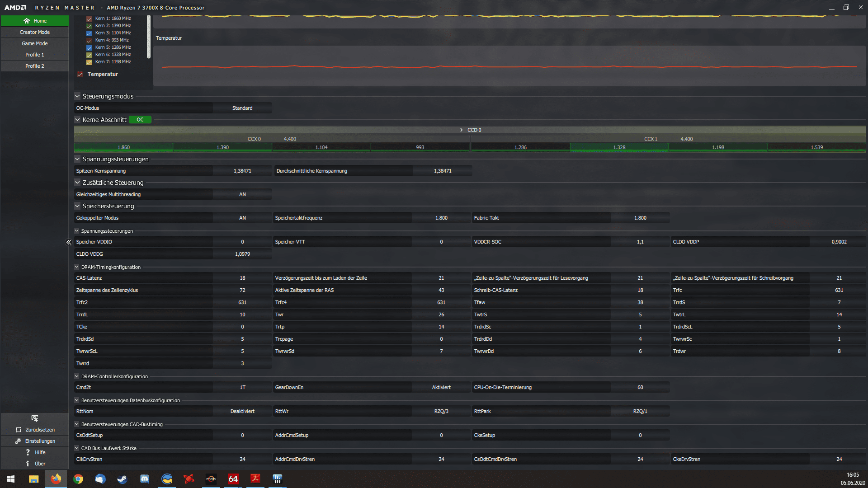Viewport: 868px width, 488px height.
Task: Collapse sidebar with double-chevron arrow
Action: point(69,242)
